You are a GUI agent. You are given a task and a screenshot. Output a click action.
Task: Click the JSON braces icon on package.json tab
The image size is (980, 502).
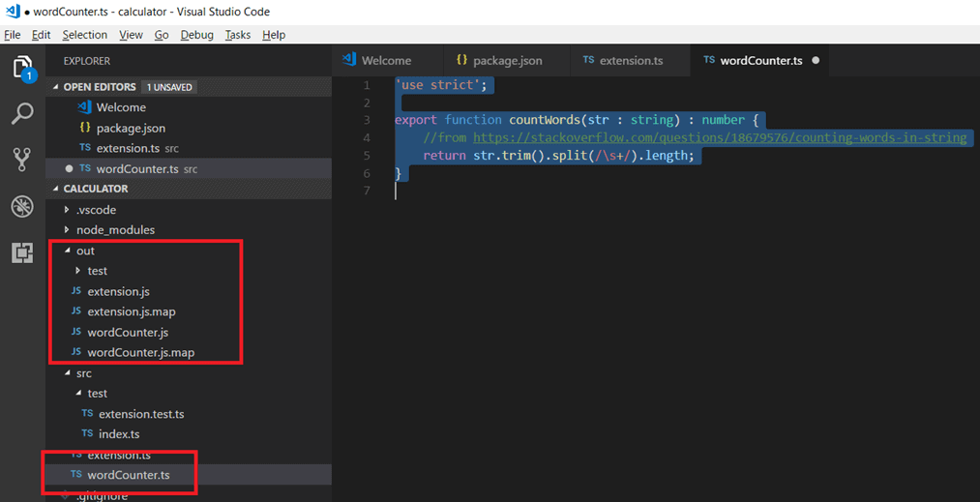pos(461,60)
